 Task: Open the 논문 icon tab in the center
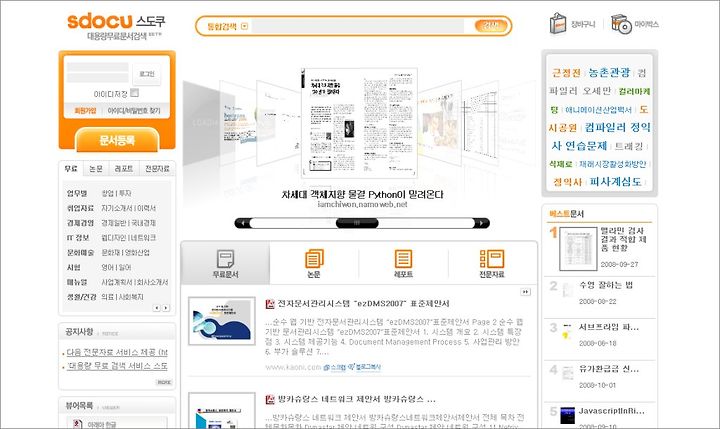314,264
